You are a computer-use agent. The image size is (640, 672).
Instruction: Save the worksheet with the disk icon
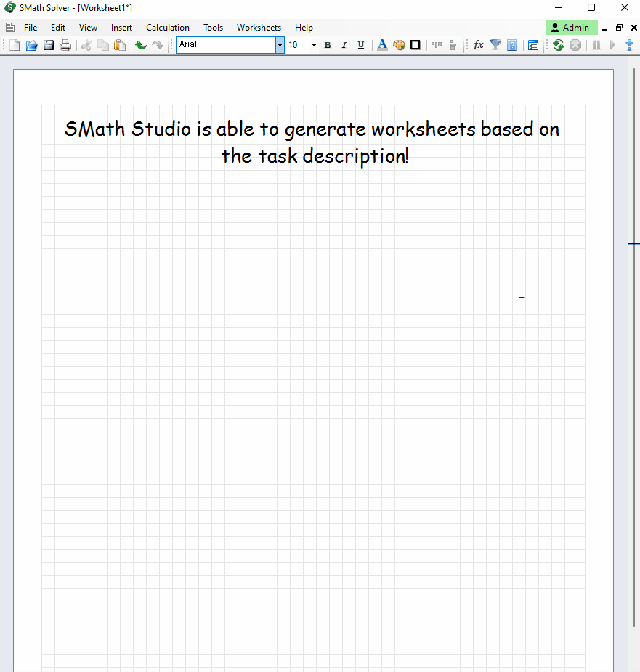(48, 45)
